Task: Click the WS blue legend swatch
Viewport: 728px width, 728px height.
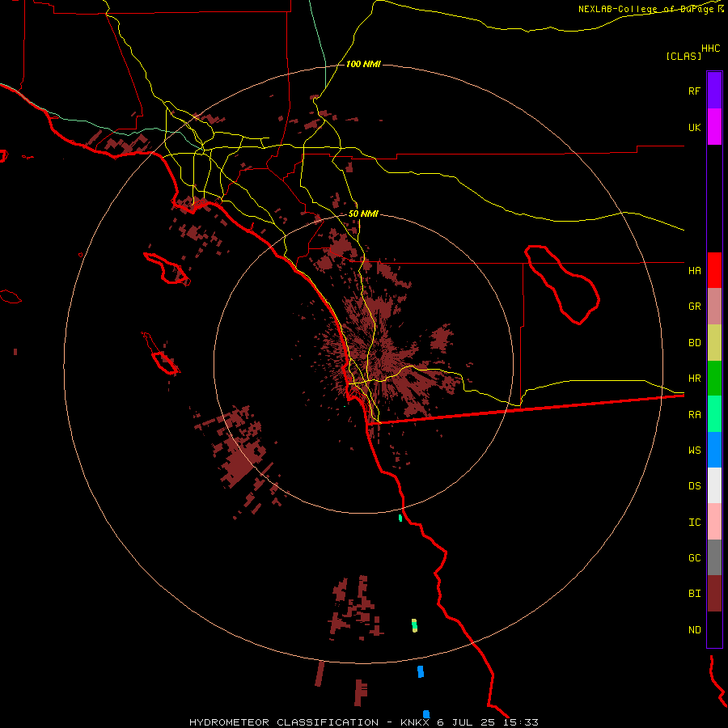Action: [714, 450]
